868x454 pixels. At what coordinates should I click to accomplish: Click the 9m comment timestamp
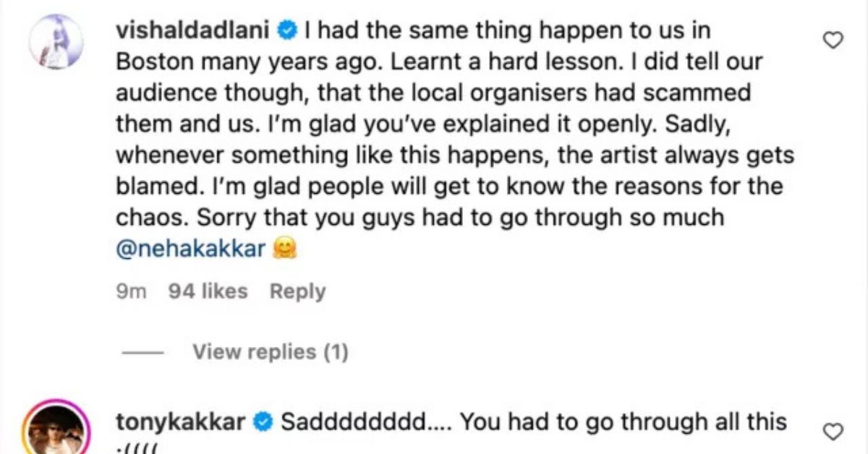coord(131,291)
